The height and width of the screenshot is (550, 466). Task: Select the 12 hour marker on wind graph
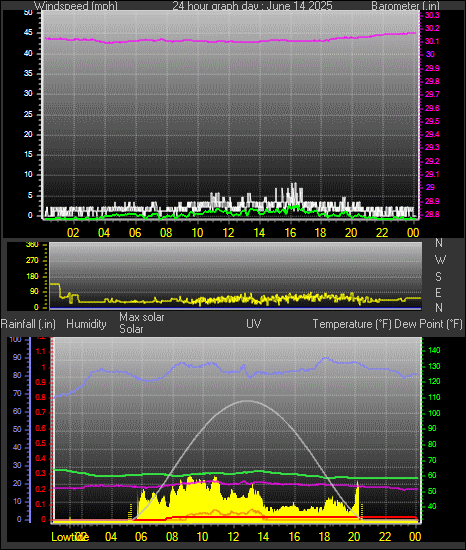(228, 233)
